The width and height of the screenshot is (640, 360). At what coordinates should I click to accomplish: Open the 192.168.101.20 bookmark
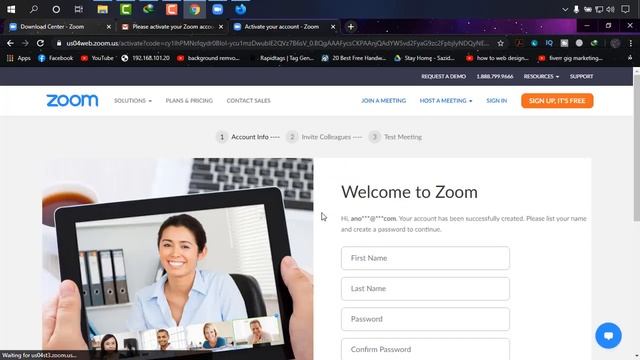tap(145, 58)
